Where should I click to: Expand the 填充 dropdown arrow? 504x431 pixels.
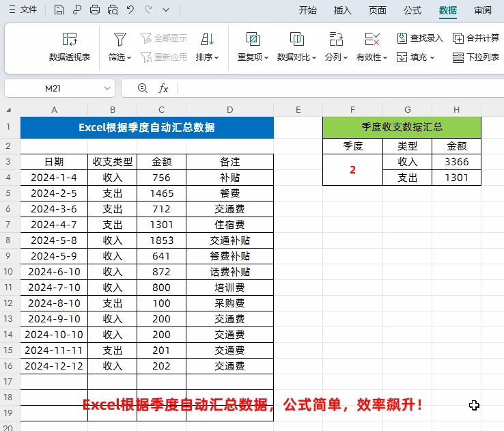point(432,58)
